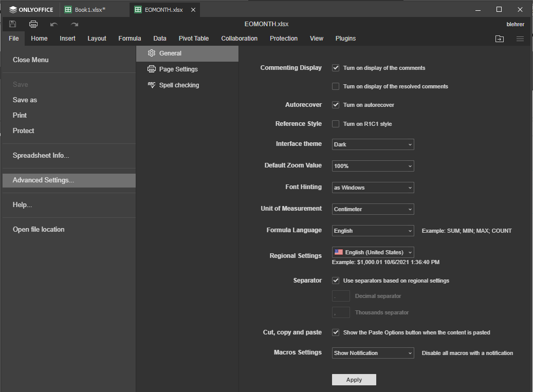This screenshot has width=533, height=392.
Task: Select the Page Settings section
Action: click(x=187, y=69)
